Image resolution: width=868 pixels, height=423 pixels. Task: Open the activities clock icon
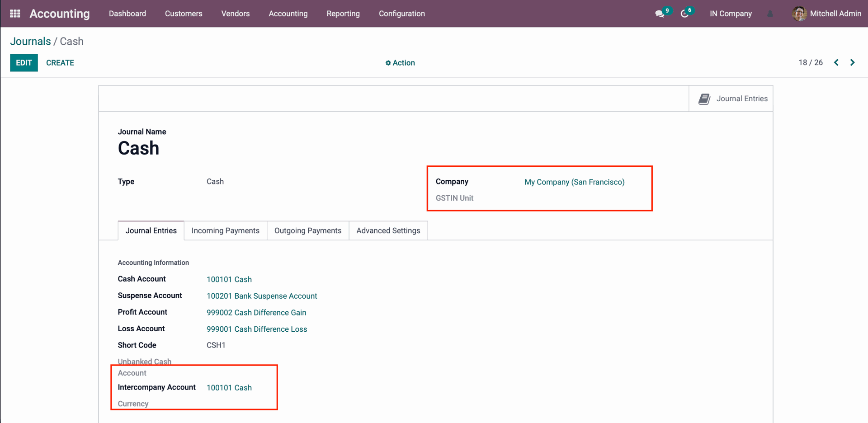click(684, 14)
